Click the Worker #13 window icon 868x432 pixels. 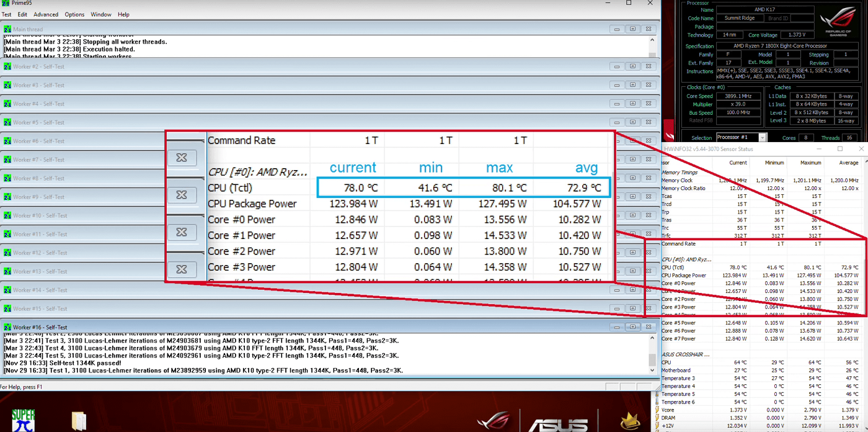point(7,271)
